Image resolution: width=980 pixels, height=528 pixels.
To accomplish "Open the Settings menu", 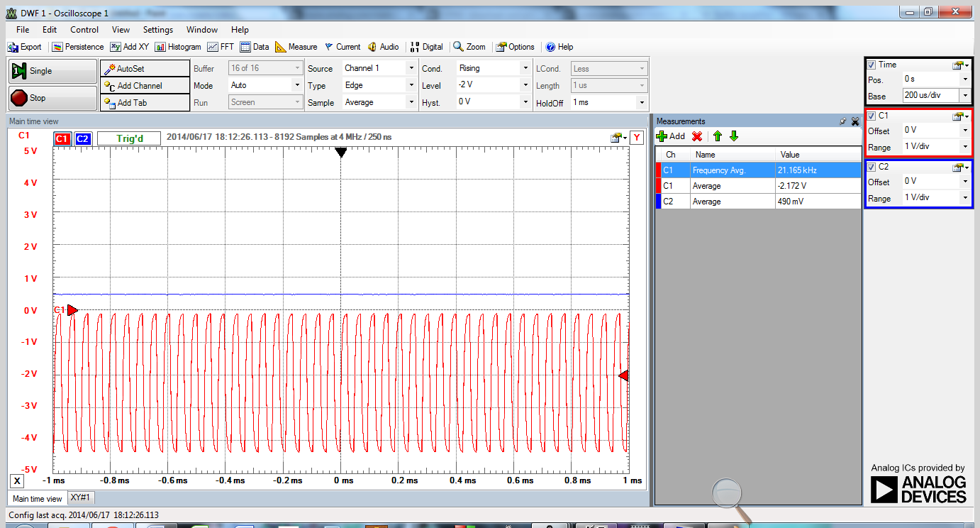I will [x=157, y=30].
